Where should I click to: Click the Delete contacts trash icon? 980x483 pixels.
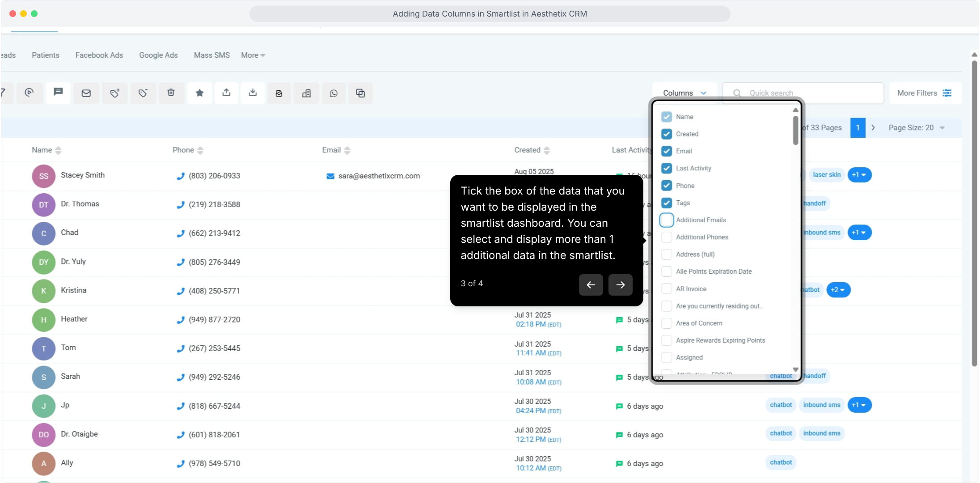click(171, 93)
